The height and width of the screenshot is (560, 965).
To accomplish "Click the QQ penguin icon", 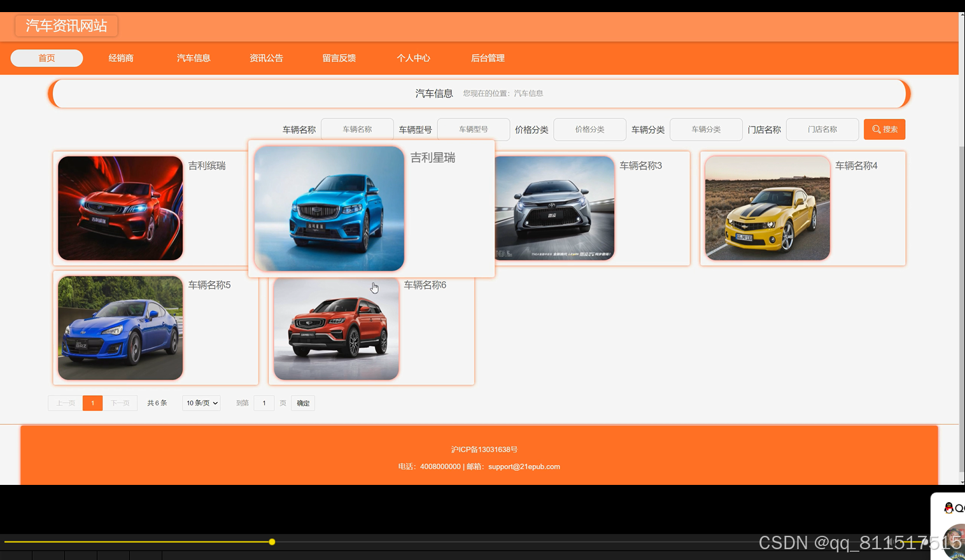I will coord(948,507).
